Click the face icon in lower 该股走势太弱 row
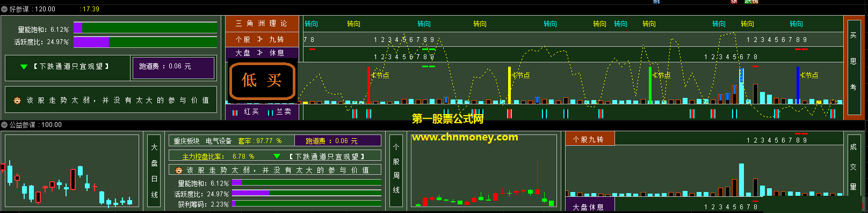The image size is (868, 213). point(179,170)
